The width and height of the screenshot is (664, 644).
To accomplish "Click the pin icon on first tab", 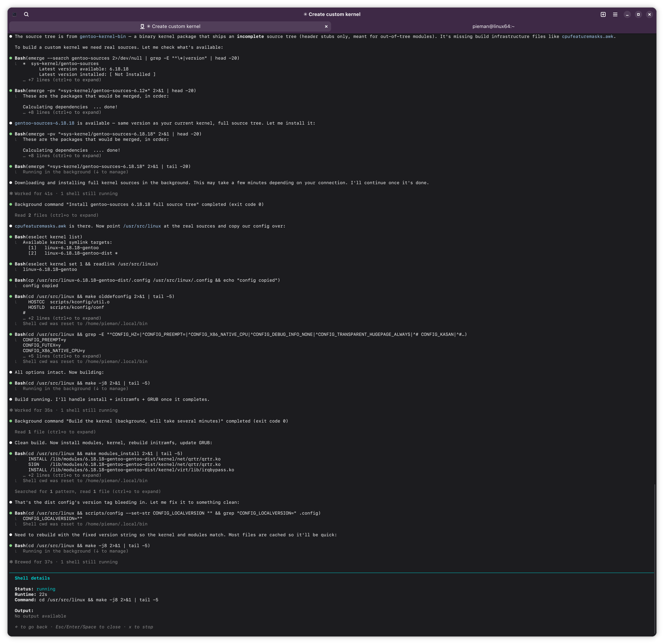I will 142,26.
